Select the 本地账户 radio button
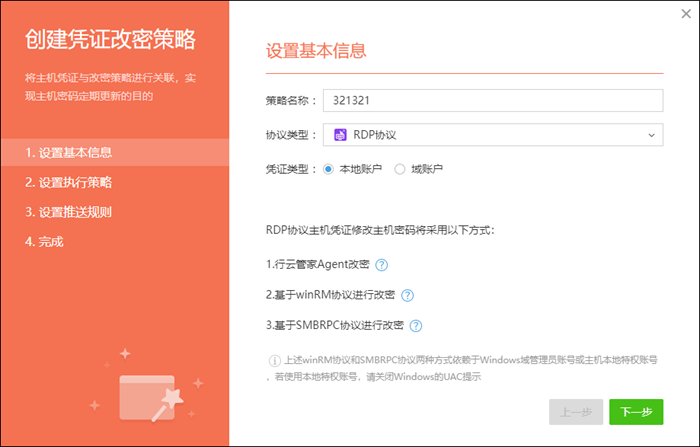 coord(328,169)
